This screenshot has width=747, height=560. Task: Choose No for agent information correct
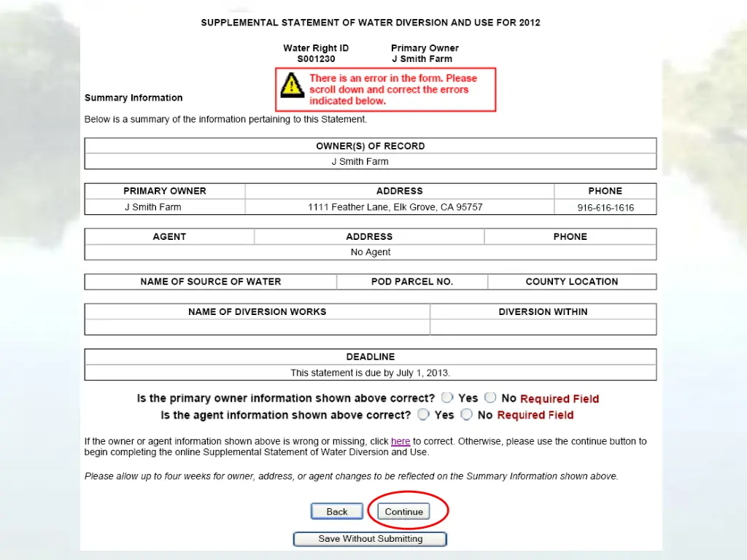coord(466,414)
